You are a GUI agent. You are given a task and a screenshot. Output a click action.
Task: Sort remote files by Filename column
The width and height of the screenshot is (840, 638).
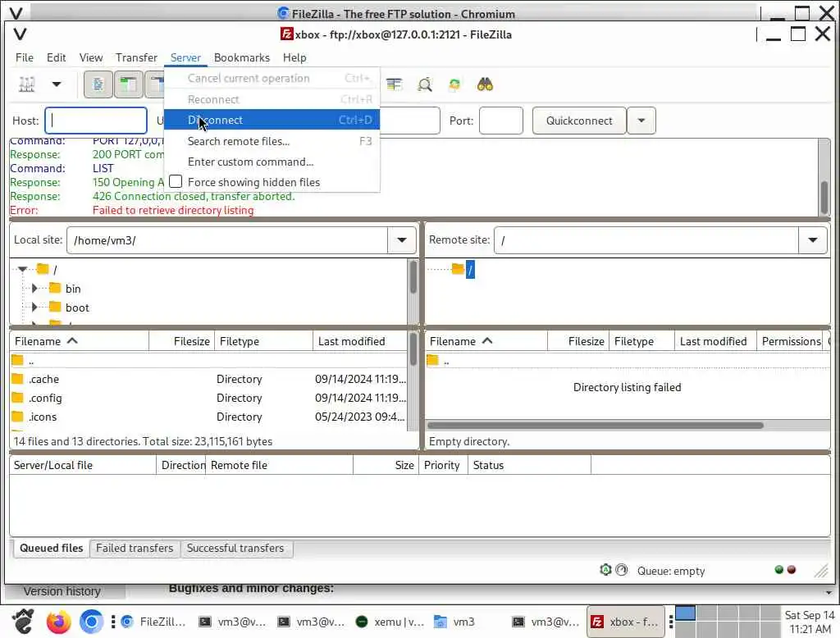tap(486, 341)
